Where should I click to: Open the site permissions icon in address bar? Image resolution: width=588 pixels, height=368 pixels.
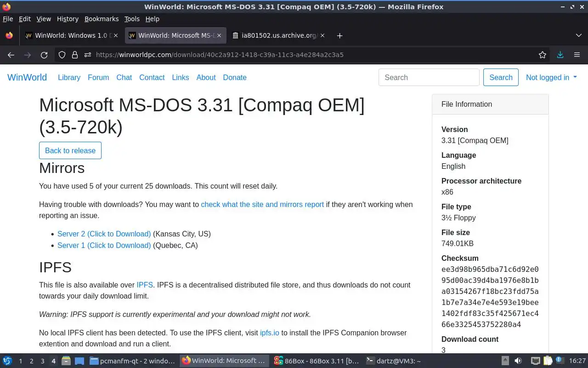[88, 55]
